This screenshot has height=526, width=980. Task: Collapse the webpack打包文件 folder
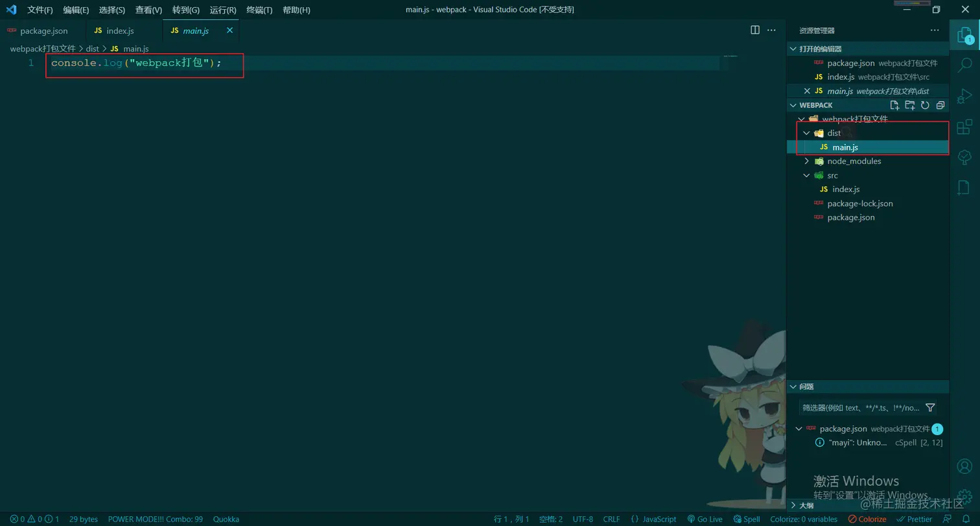(803, 119)
